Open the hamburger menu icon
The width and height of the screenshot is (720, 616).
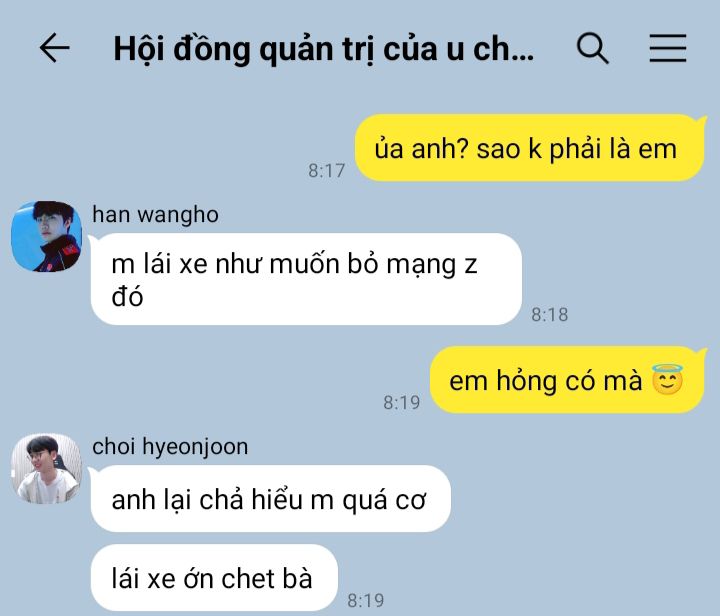[668, 48]
